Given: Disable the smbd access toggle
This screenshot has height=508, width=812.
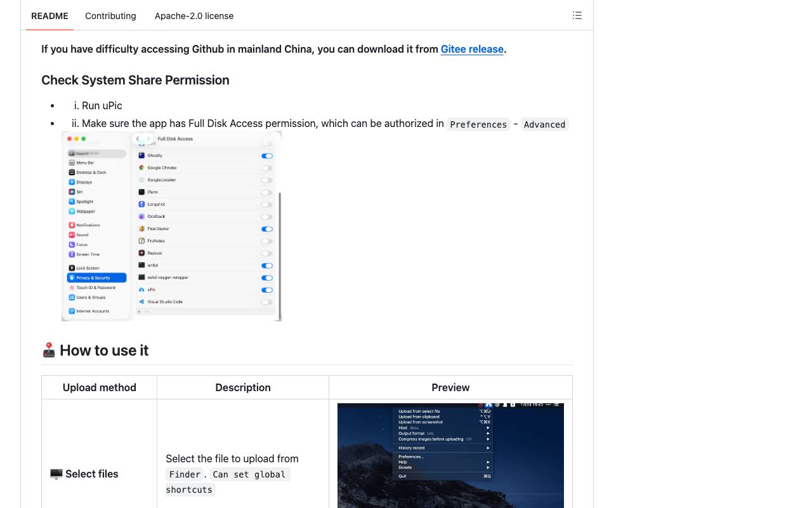Looking at the screenshot, I should (267, 265).
